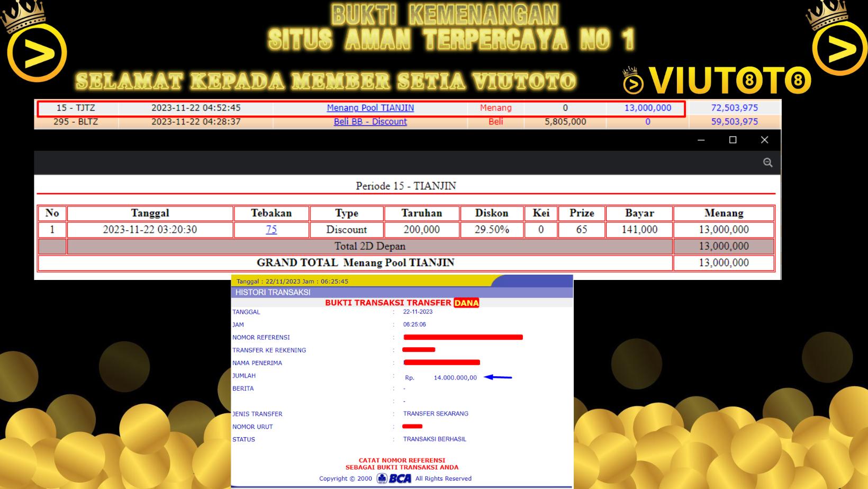Click the Tebakan column header
Image resolution: width=868 pixels, height=489 pixels.
click(x=272, y=213)
